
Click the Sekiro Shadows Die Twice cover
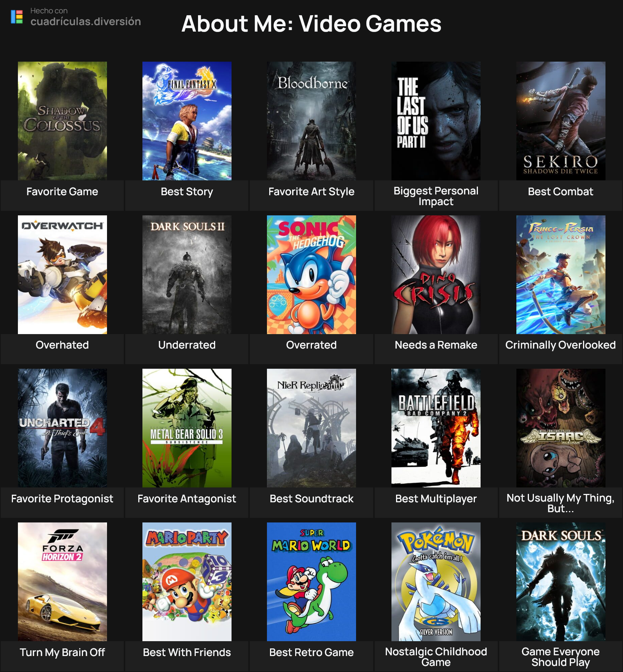561,121
